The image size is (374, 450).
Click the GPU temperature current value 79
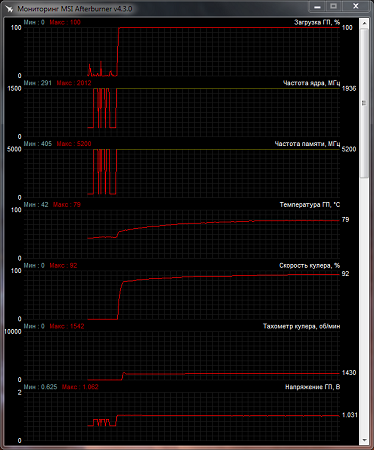[x=345, y=220]
